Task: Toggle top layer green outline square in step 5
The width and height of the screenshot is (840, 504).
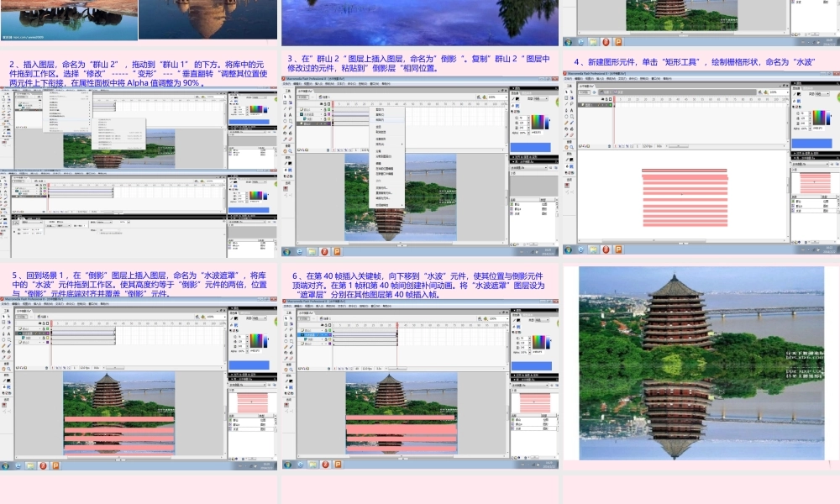Action: tap(48, 328)
